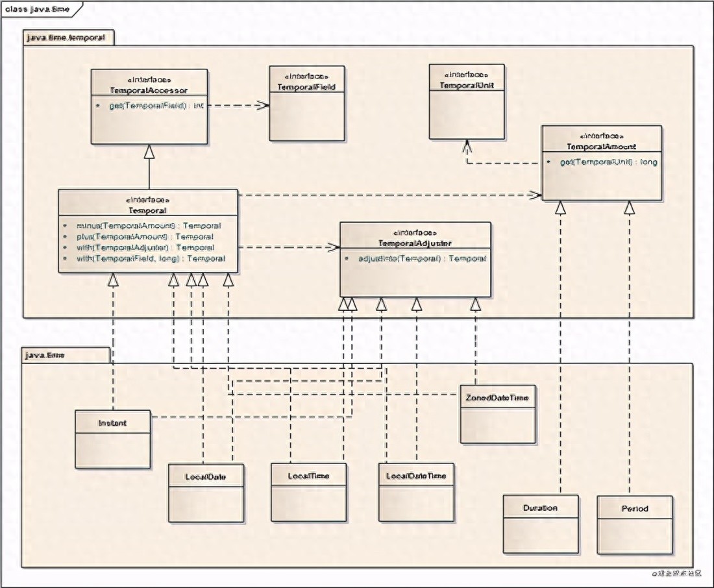This screenshot has width=714, height=588.
Task: Click the ZonedDateTime class box
Action: pos(498,415)
